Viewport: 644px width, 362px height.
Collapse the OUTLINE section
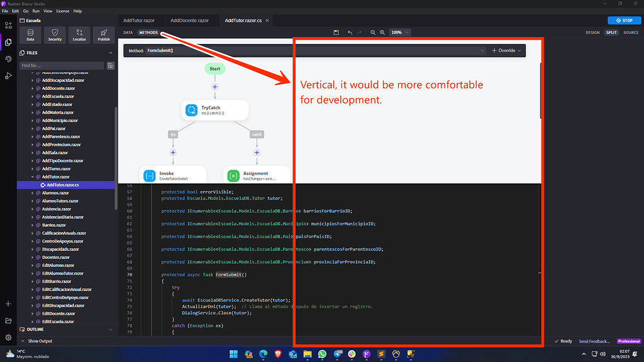point(110,329)
